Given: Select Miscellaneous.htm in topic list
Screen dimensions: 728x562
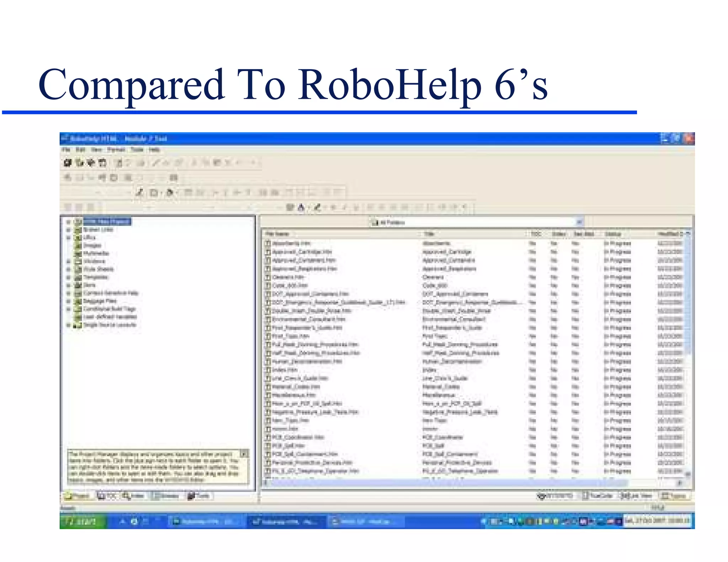Looking at the screenshot, I should (294, 395).
